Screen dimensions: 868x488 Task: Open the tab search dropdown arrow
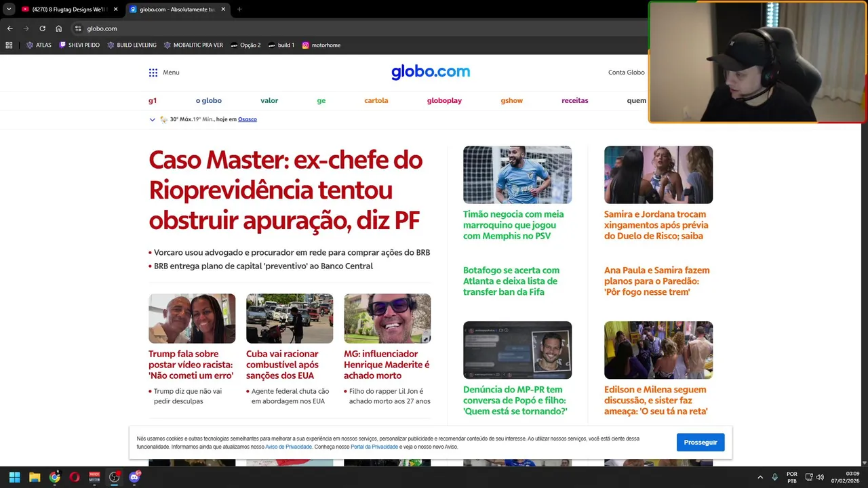[x=9, y=9]
